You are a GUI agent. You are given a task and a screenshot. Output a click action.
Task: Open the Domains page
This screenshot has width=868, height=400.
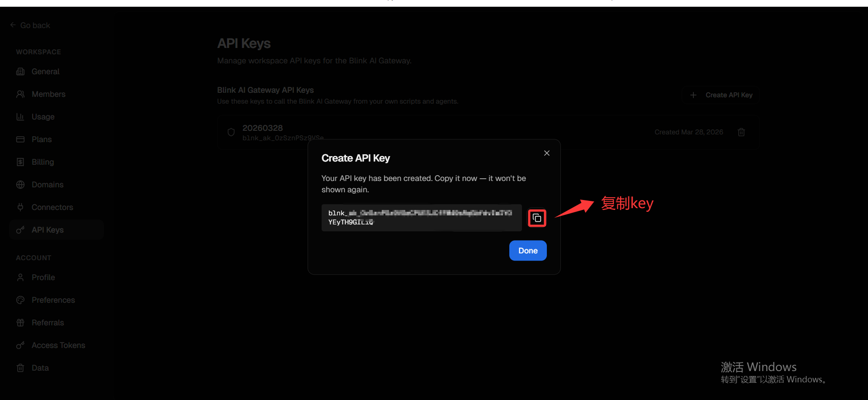pos(57,185)
